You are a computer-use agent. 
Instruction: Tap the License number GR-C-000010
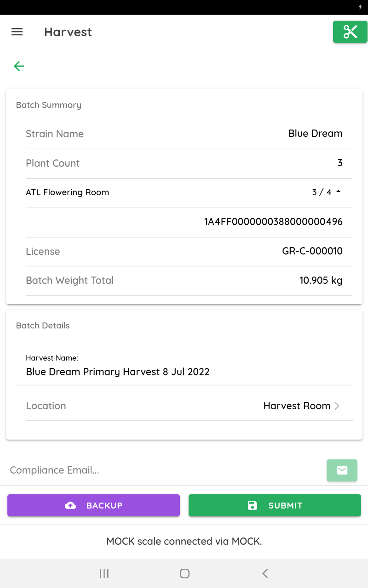[312, 251]
